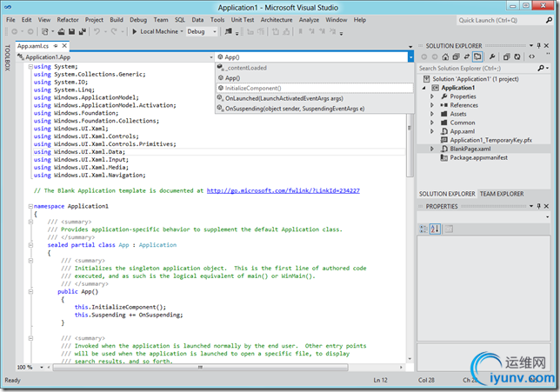
Task: Open the Solution Explorer window options dropdown
Action: (x=531, y=46)
